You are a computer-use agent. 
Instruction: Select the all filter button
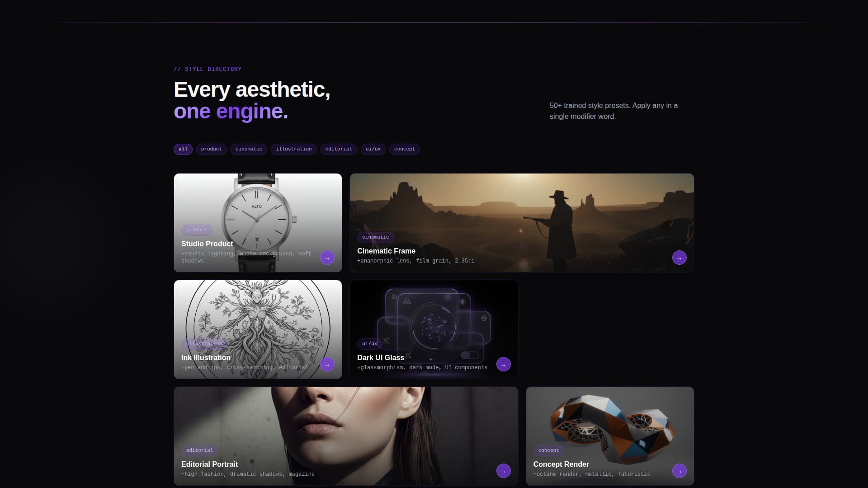click(183, 149)
